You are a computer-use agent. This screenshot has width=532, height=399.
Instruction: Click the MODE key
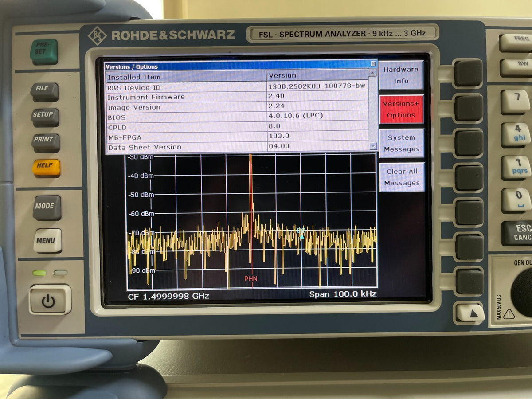[47, 207]
